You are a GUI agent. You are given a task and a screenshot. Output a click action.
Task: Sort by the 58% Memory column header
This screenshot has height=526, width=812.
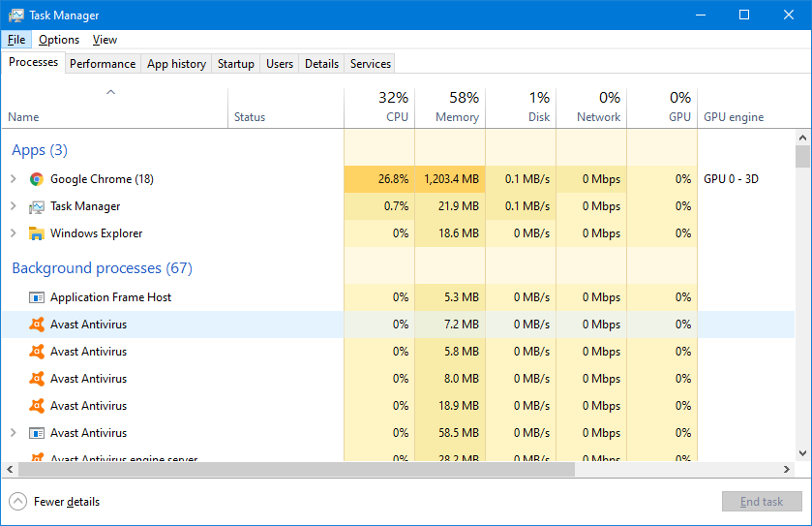(450, 108)
